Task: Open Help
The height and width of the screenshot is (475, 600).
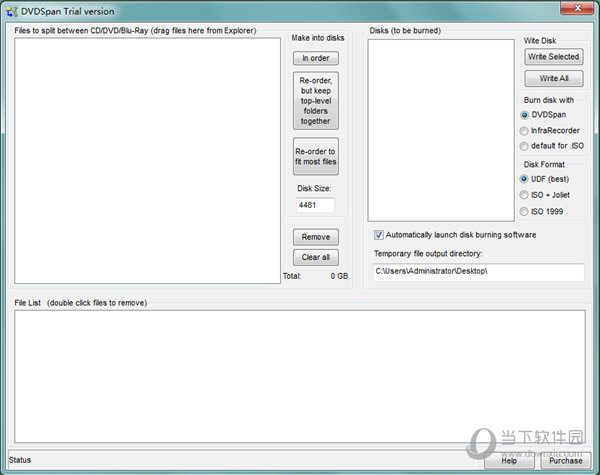Action: click(x=509, y=461)
